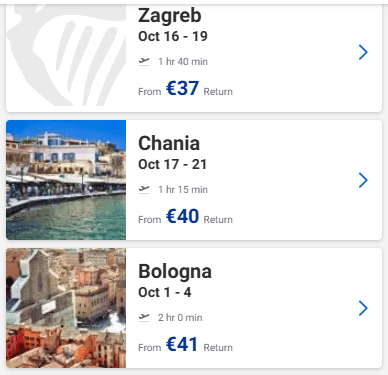Click the 1 hr 15 min flight duration
Screen dimensions: 388x375
(183, 190)
